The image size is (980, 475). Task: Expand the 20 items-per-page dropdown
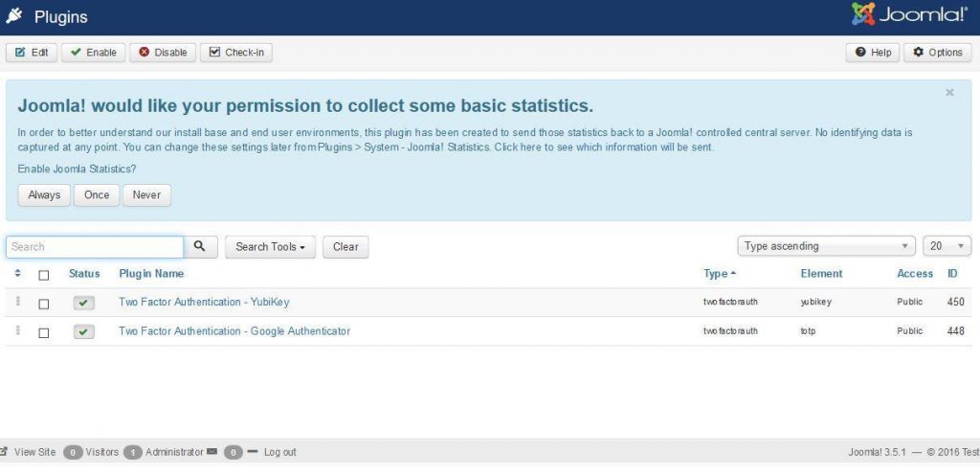click(x=947, y=246)
